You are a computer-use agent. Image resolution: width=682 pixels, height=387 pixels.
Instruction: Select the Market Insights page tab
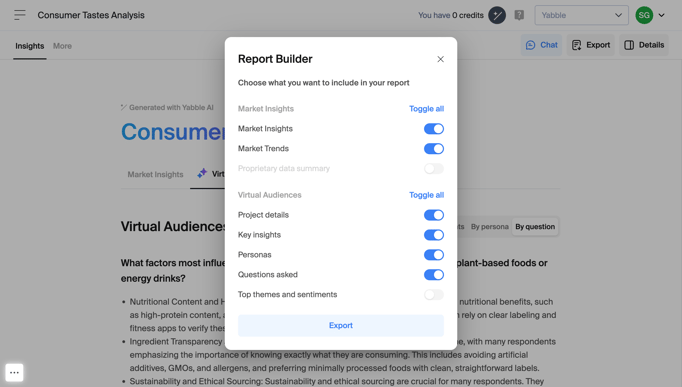155,174
